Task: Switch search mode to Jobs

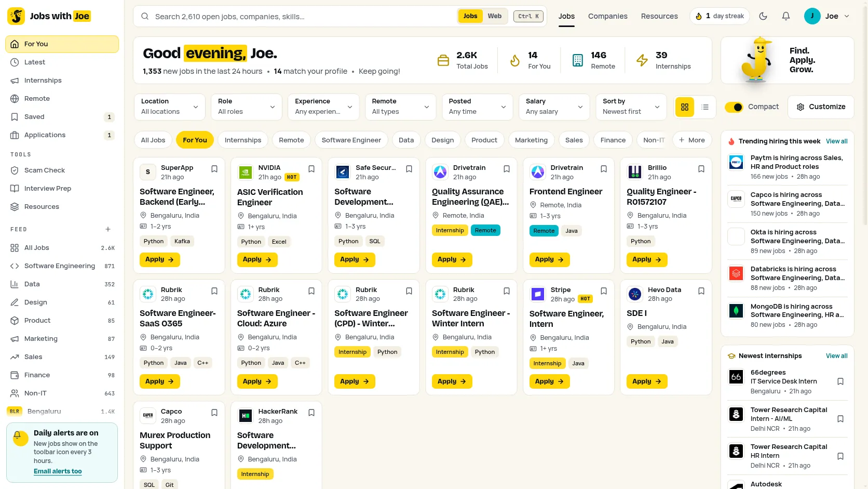Action: [470, 16]
